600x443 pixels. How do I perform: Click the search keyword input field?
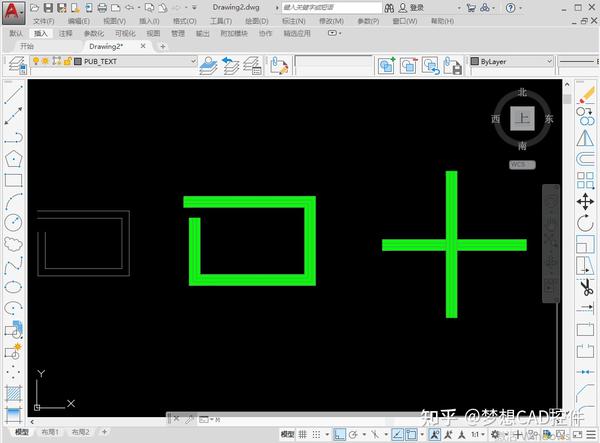click(x=331, y=8)
